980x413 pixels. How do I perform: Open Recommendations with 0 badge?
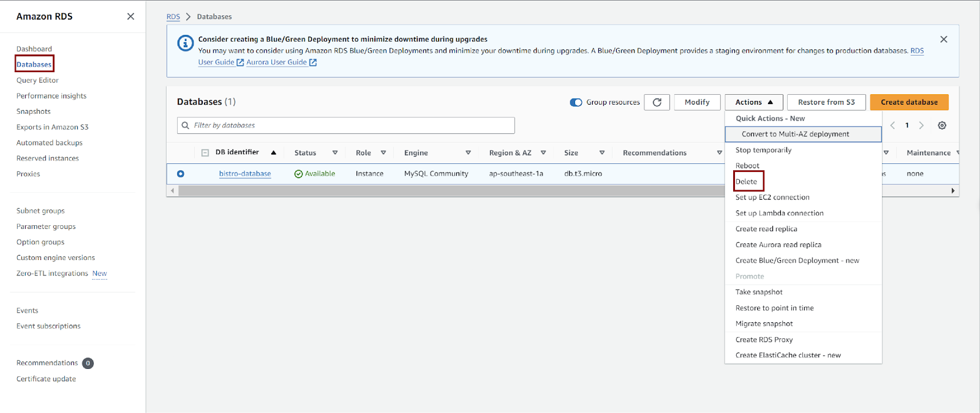pyautogui.click(x=47, y=363)
